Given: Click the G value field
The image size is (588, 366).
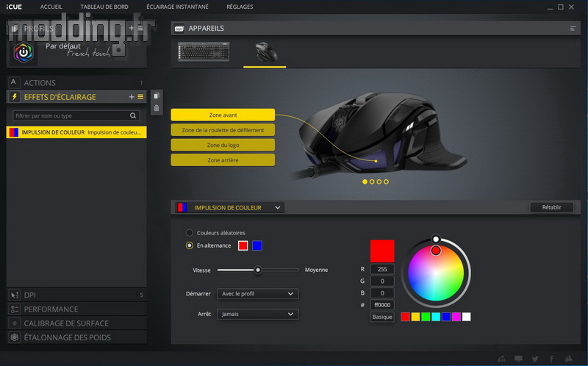Looking at the screenshot, I should [382, 281].
